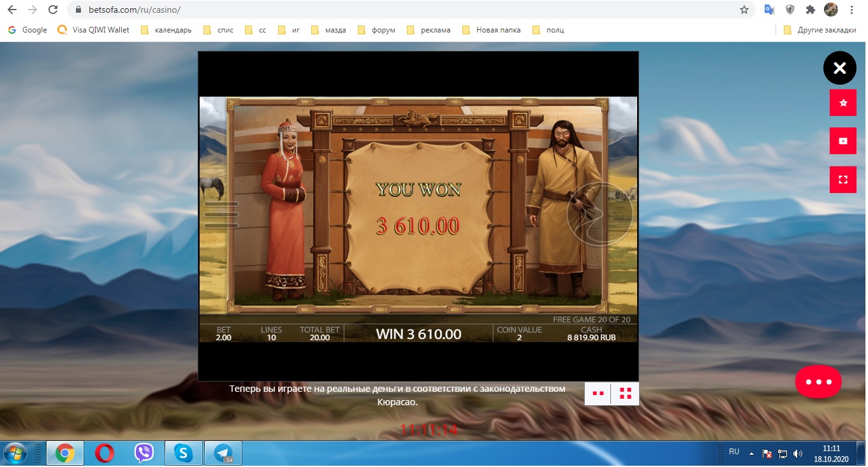Open the Extensions puzzle menu
This screenshot has width=868, height=467.
point(811,10)
